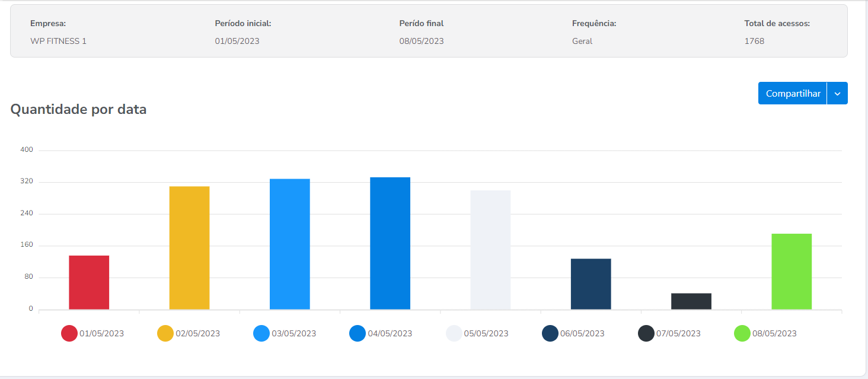Click the blue 04/05/2023 legend circle
The image size is (868, 379).
pyautogui.click(x=358, y=333)
